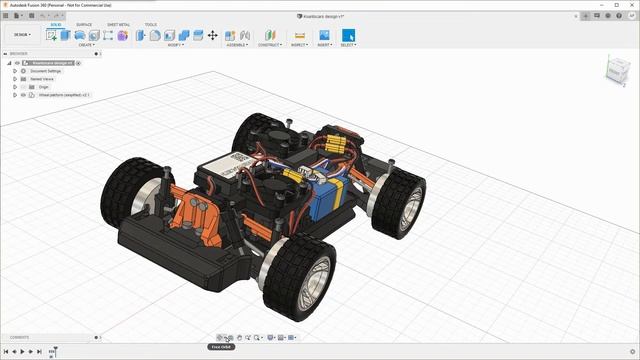This screenshot has width=640, height=360.
Task: Toggle visibility of the Origin folder
Action: pos(23,87)
